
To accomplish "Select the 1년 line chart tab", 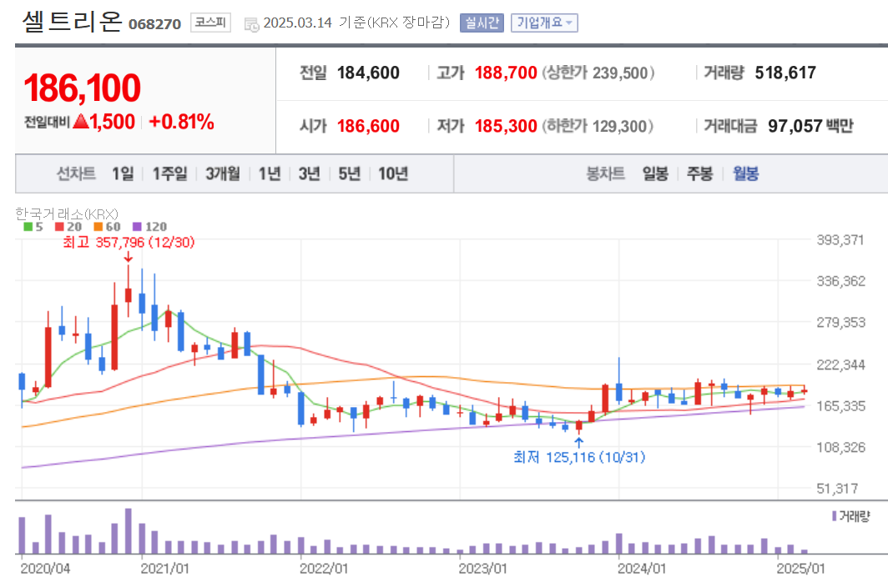I will [270, 173].
